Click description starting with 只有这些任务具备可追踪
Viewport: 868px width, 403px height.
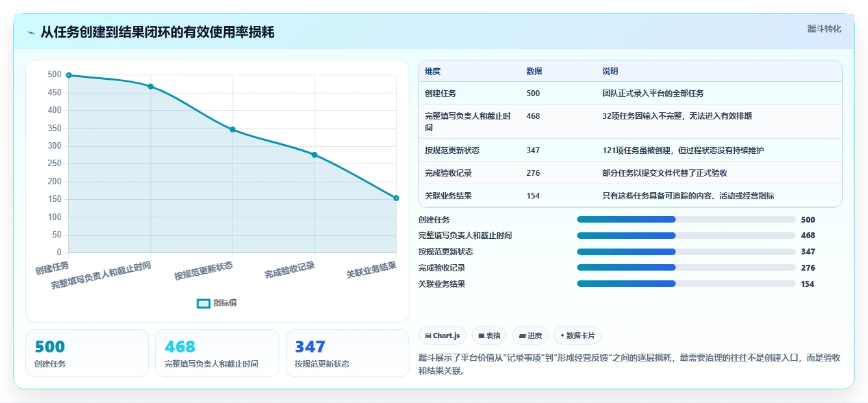pos(688,196)
